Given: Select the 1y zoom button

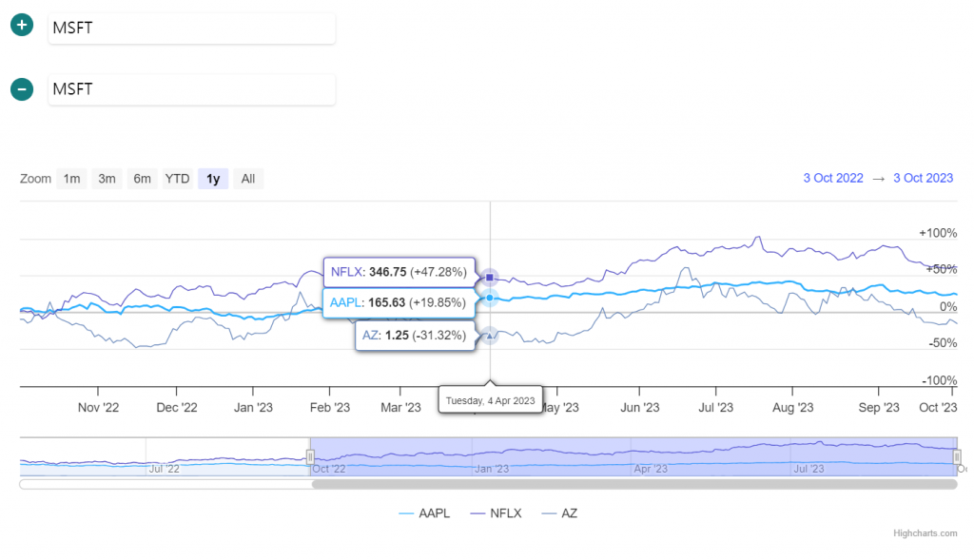Looking at the screenshot, I should click(213, 179).
